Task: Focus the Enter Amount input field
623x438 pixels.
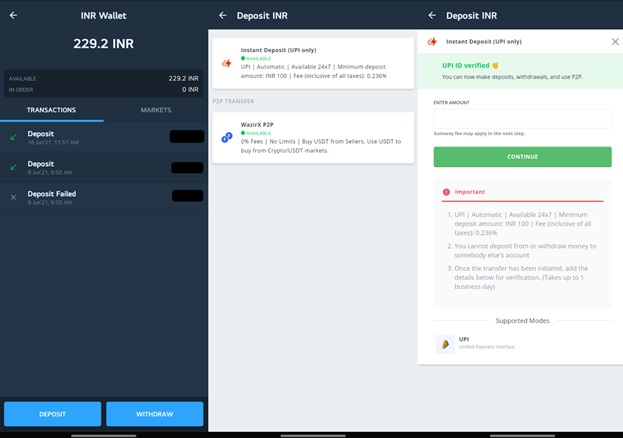Action: [522, 119]
